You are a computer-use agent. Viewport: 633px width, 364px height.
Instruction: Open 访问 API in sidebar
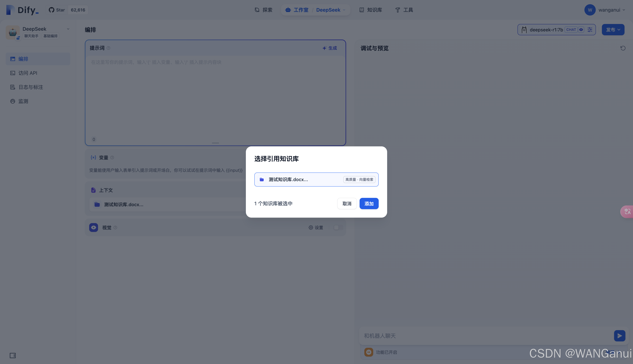(28, 73)
